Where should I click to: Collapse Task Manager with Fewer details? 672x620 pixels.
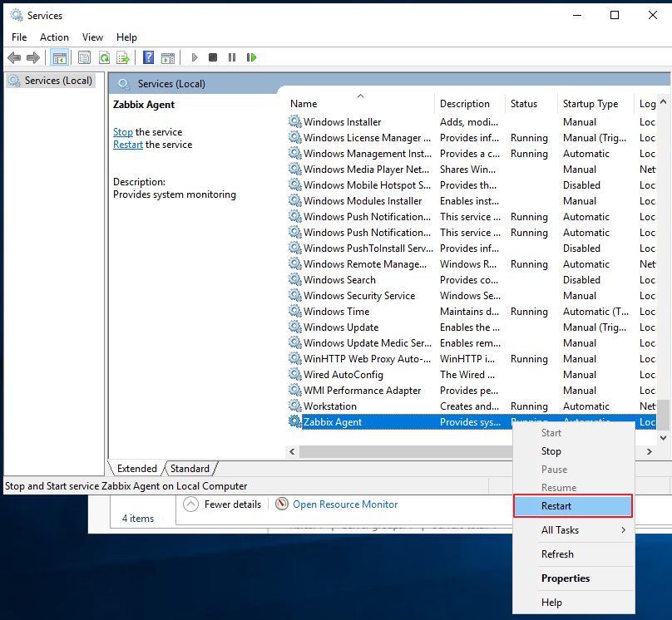coord(222,504)
